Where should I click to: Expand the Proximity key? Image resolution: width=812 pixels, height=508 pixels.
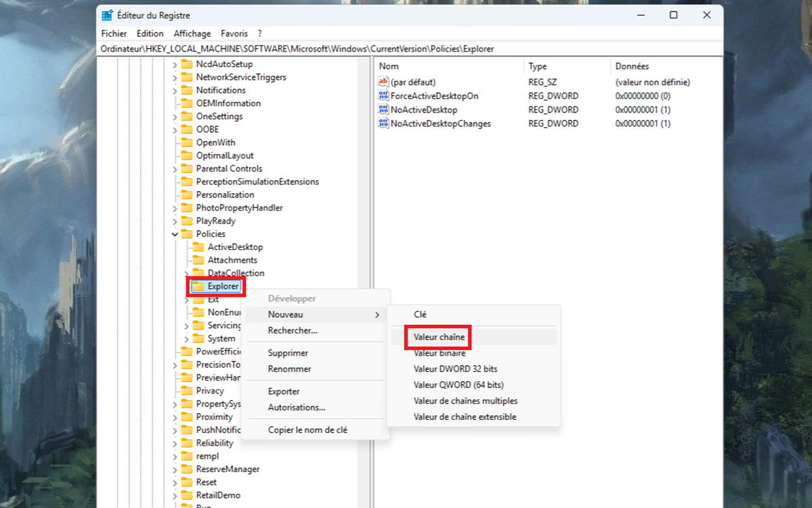175,417
